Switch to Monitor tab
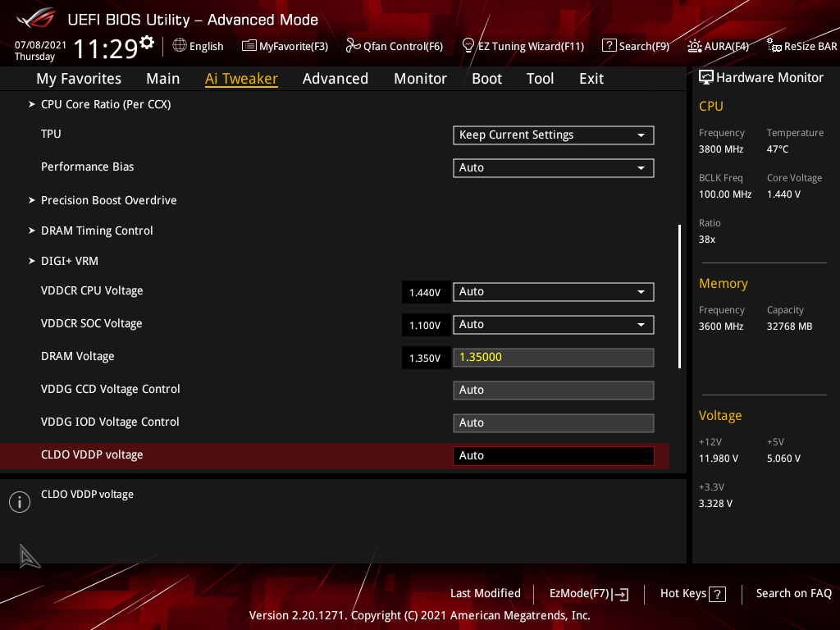This screenshot has width=840, height=630. (x=420, y=79)
